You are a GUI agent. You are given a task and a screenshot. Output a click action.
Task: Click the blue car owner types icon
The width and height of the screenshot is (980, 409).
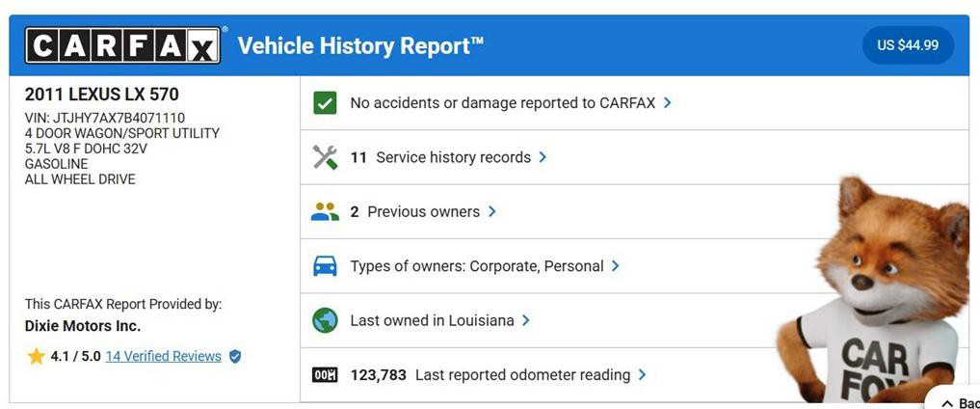(x=325, y=266)
